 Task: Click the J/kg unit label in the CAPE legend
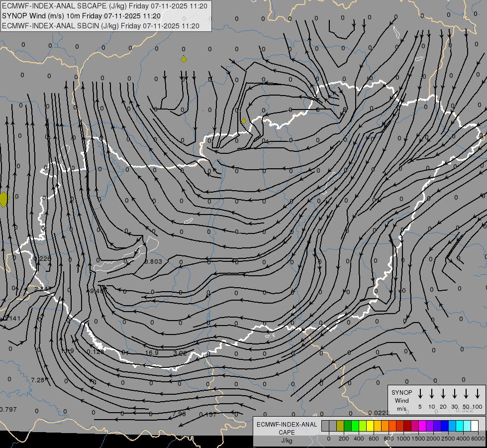point(287,441)
